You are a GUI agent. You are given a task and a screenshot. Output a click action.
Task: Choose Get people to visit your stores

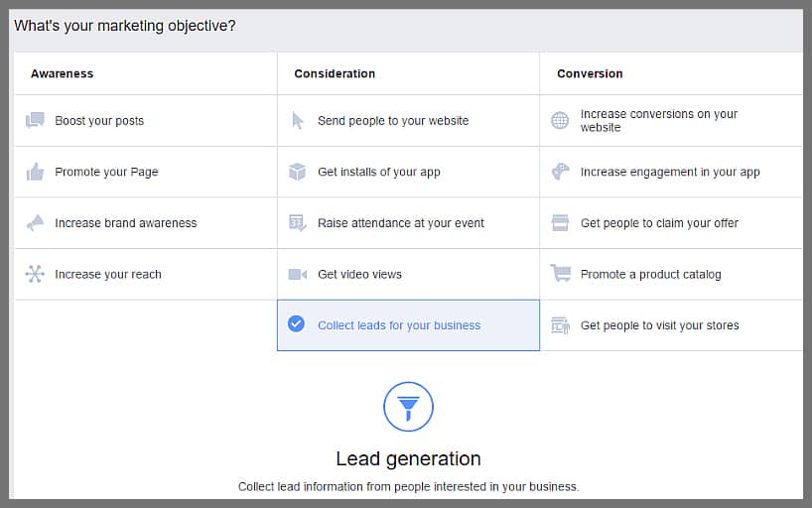pyautogui.click(x=659, y=325)
